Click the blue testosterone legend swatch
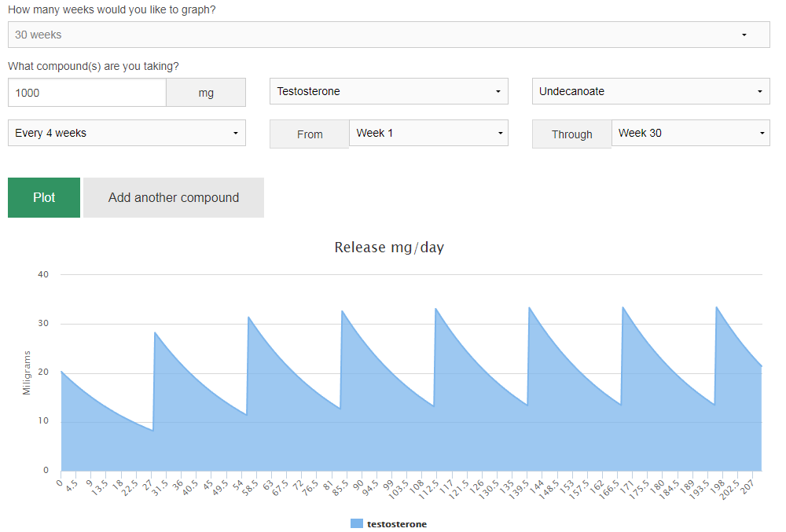The height and width of the screenshot is (532, 786). click(357, 524)
